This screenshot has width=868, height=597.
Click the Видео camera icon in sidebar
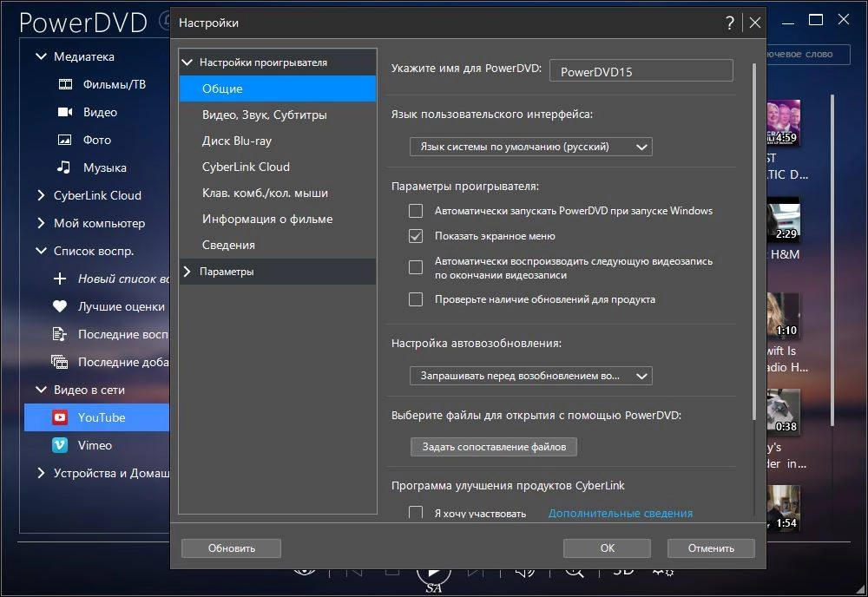65,112
